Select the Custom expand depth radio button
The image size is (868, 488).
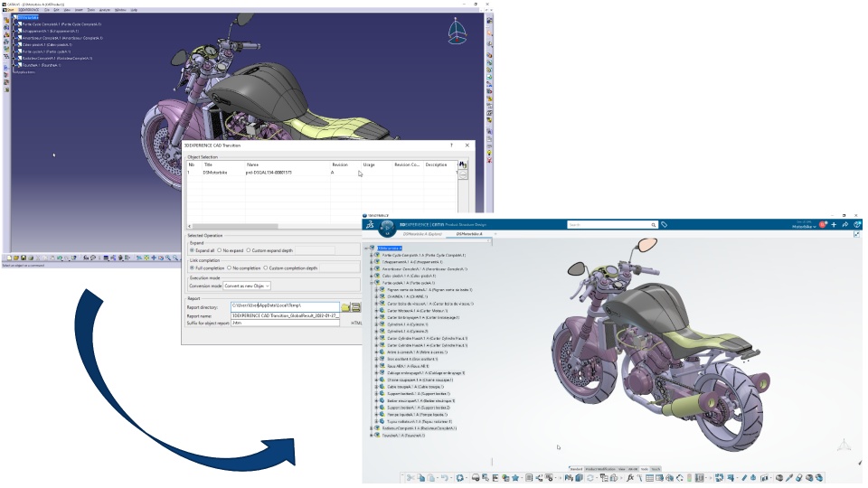(248, 250)
